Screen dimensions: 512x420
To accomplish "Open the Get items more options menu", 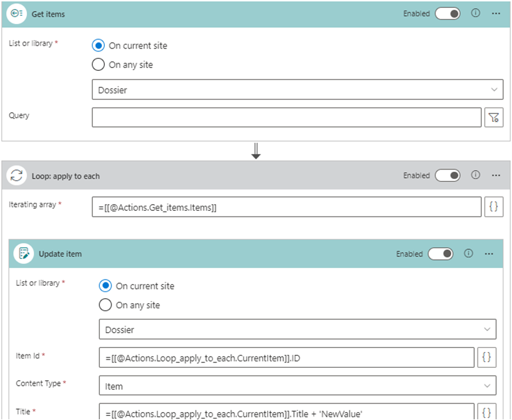I will [496, 14].
